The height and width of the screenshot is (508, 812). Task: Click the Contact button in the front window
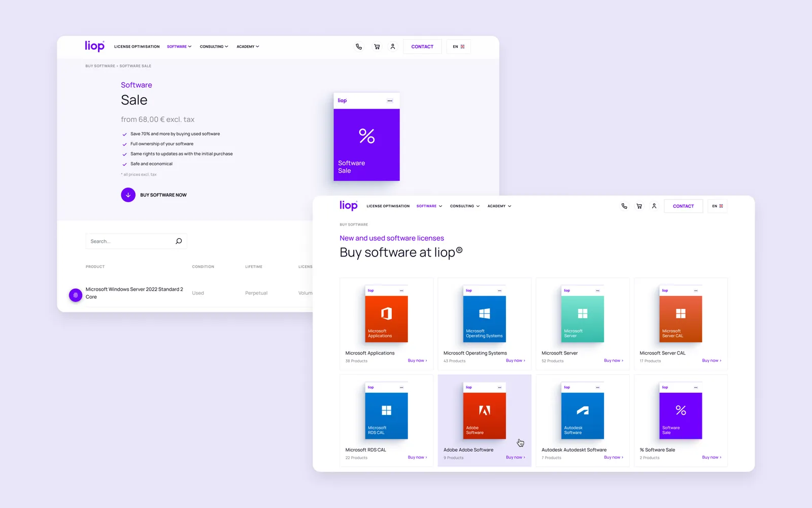[683, 206]
